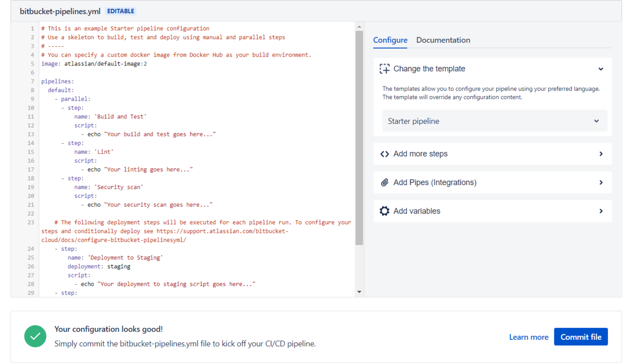Open the Documentation tab
The image size is (630, 364).
pyautogui.click(x=443, y=40)
